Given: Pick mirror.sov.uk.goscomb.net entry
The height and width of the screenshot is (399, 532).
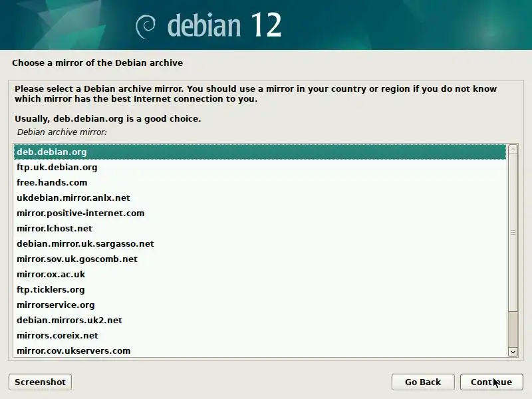Looking at the screenshot, I should pyautogui.click(x=260, y=259).
